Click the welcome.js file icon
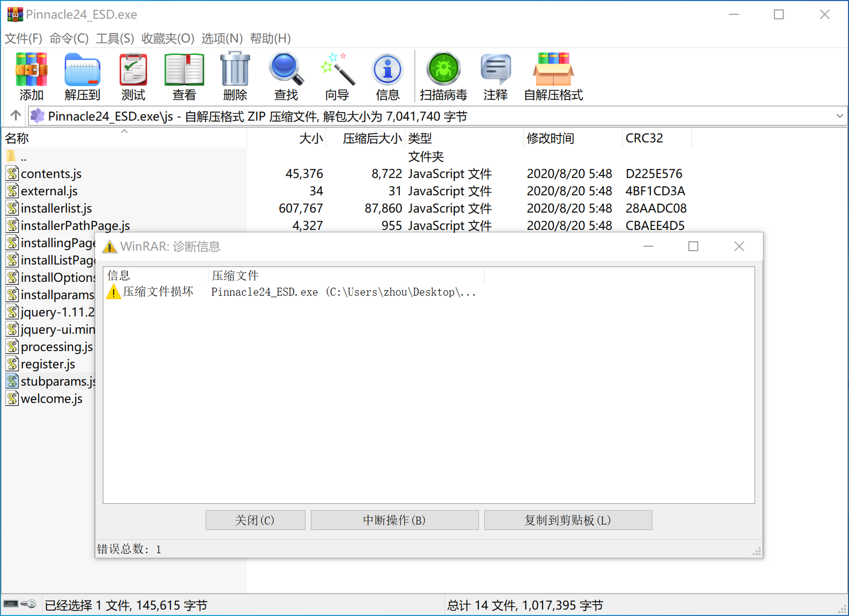 [x=12, y=398]
